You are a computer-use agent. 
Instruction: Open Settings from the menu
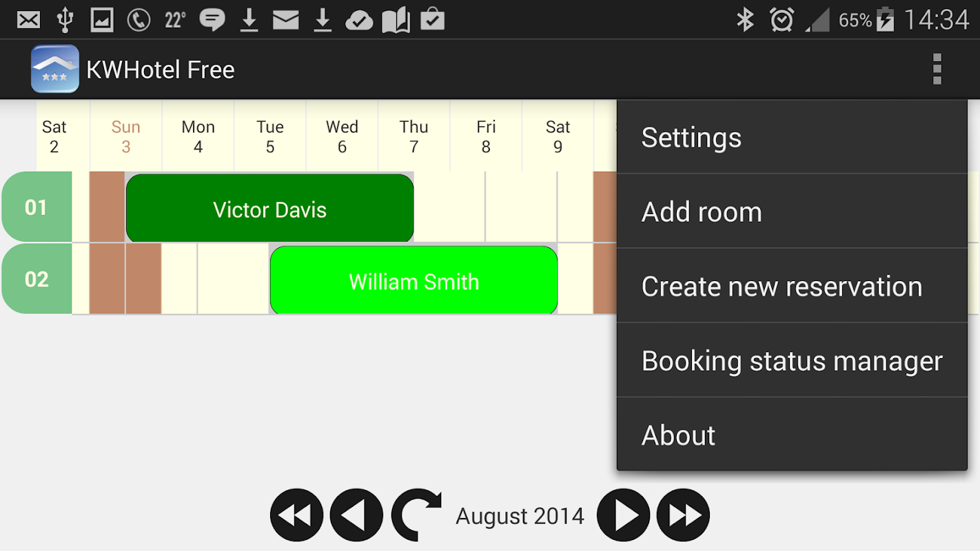tap(792, 137)
